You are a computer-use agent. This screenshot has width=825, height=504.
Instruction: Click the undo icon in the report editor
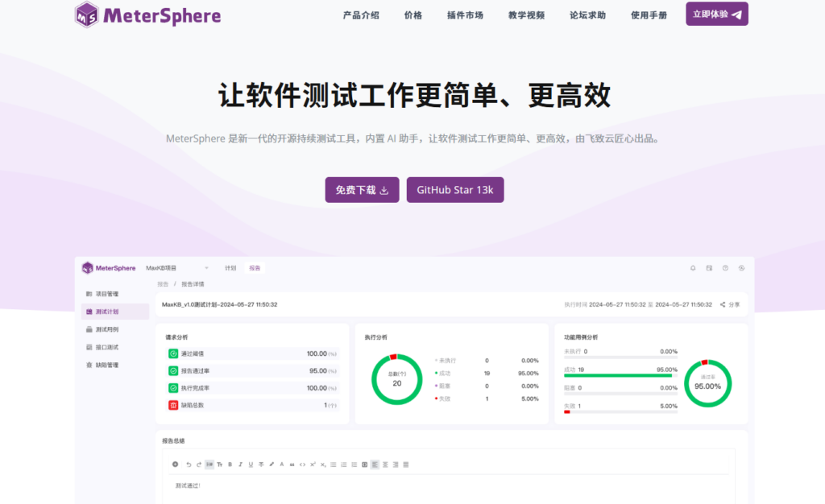point(189,465)
